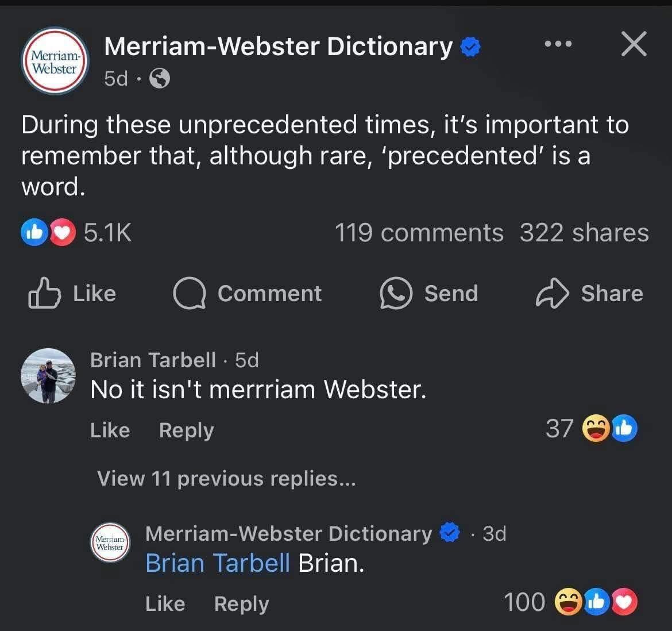Expand View 11 previous replies
The image size is (672, 631).
226,478
